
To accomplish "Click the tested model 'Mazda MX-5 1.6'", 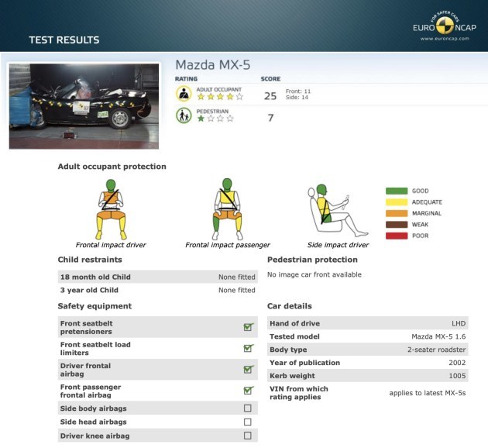I will (438, 336).
